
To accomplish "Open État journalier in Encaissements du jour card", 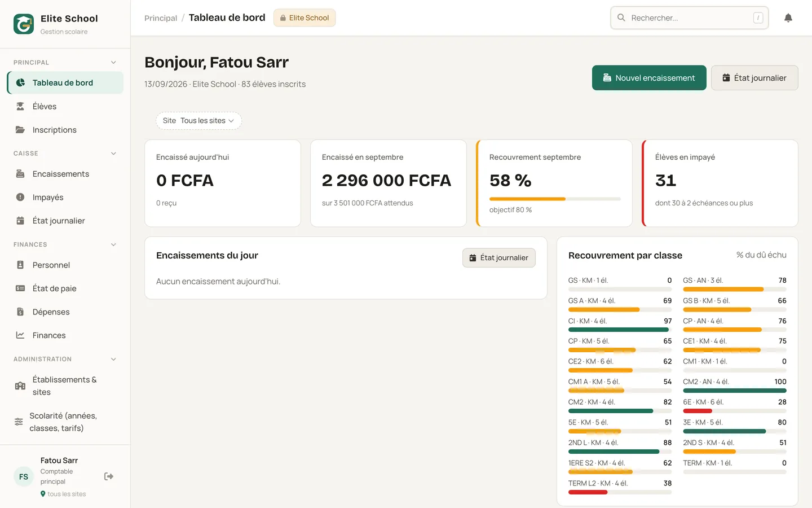I will pyautogui.click(x=499, y=258).
